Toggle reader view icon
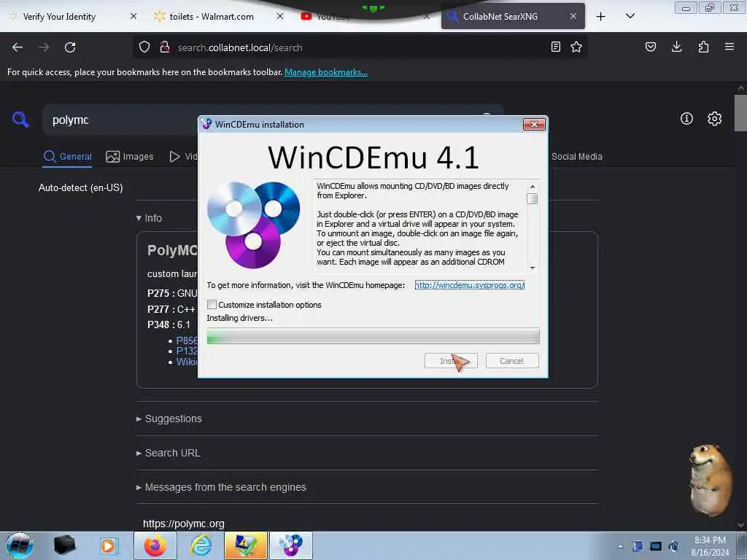Image resolution: width=747 pixels, height=560 pixels. point(555,47)
